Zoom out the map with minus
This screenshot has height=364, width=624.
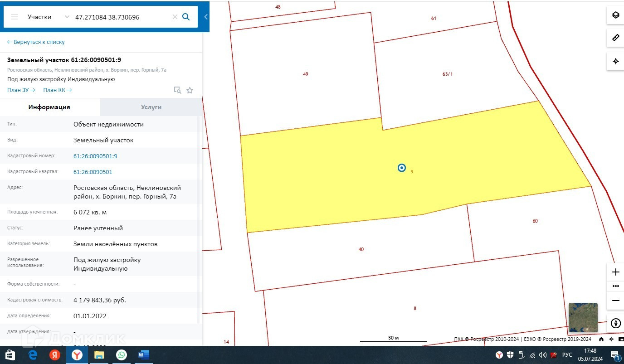(x=615, y=300)
